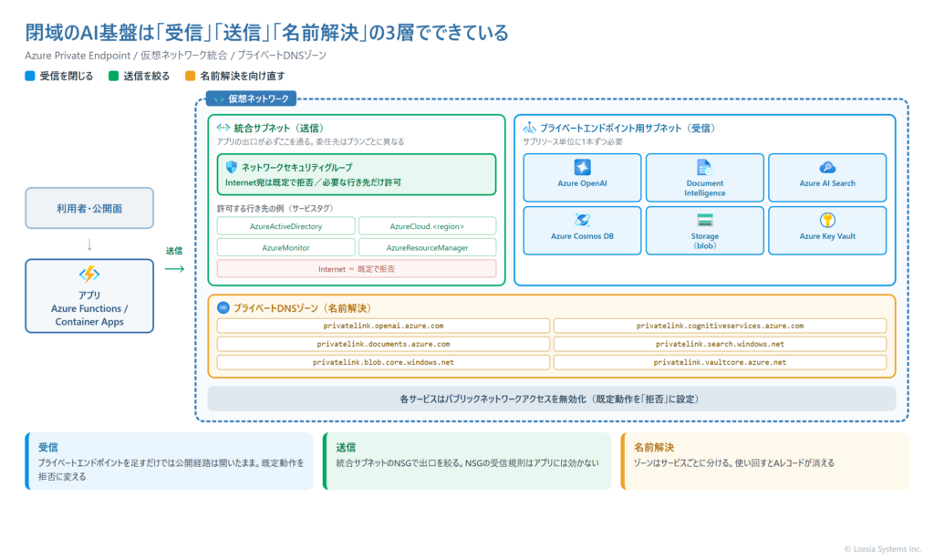Click the 送信 summary card at bottom
Image resolution: width=934 pixels, height=560 pixels.
pos(467,461)
